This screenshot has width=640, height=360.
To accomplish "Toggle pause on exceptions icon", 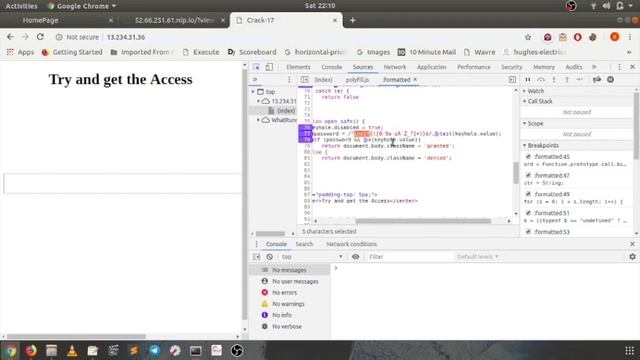I will pos(610,80).
